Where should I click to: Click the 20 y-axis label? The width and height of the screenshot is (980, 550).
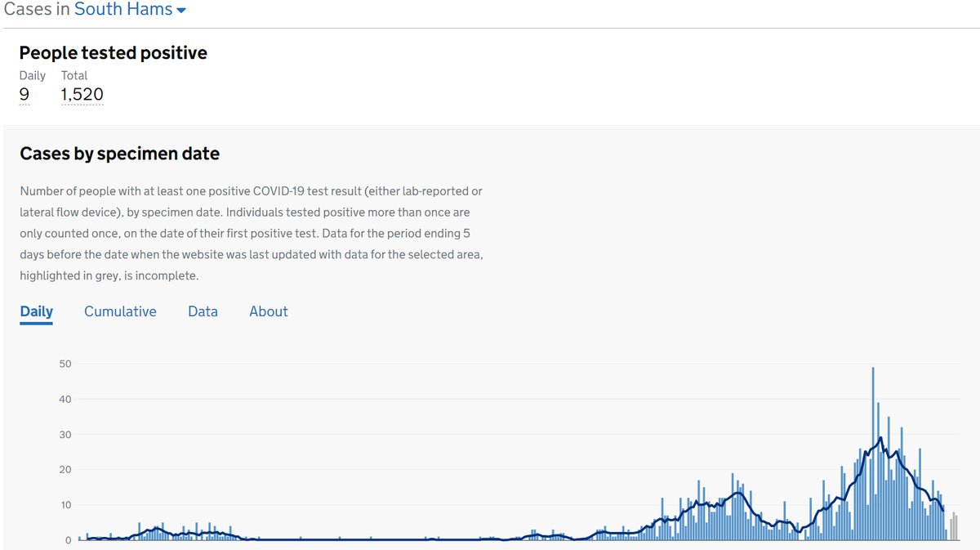[65, 470]
